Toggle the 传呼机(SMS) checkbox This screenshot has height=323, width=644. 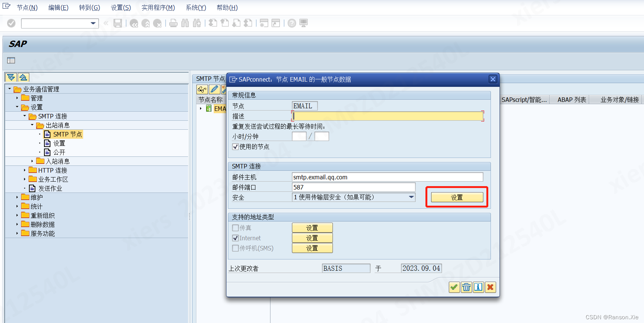click(235, 248)
